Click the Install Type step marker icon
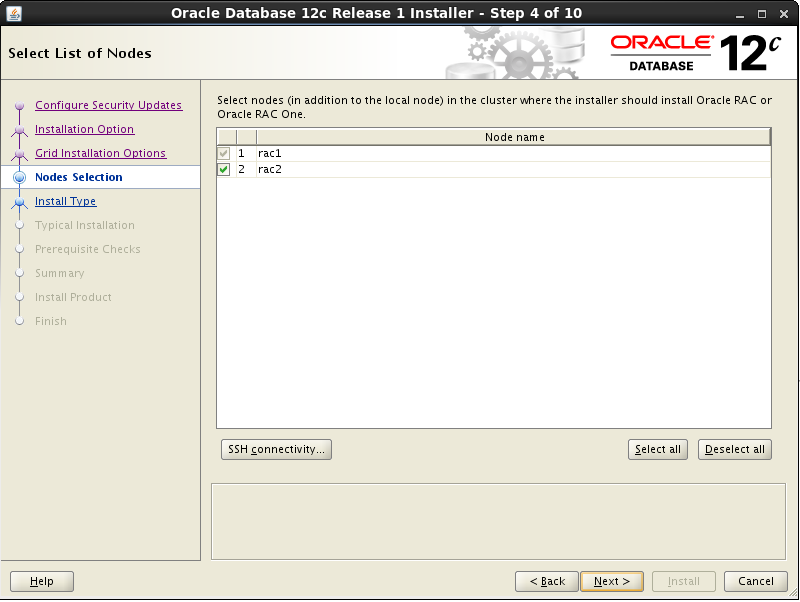 coord(20,203)
